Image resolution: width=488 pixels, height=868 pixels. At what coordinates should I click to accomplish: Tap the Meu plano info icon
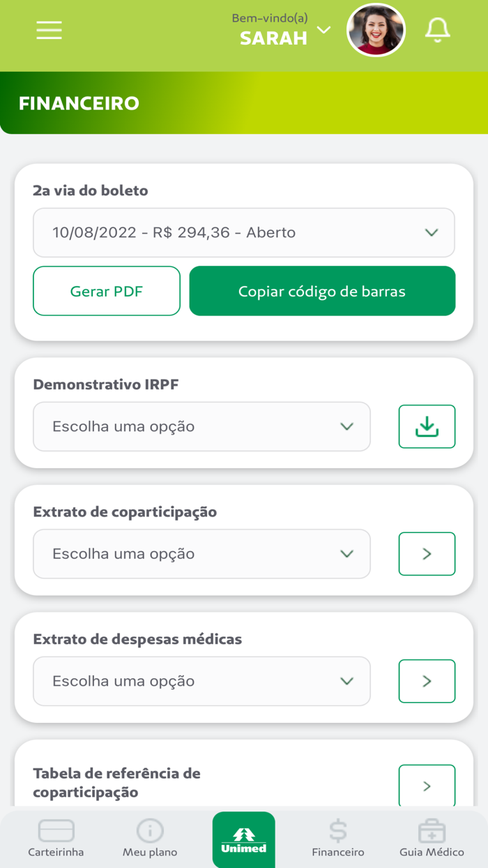tap(149, 830)
